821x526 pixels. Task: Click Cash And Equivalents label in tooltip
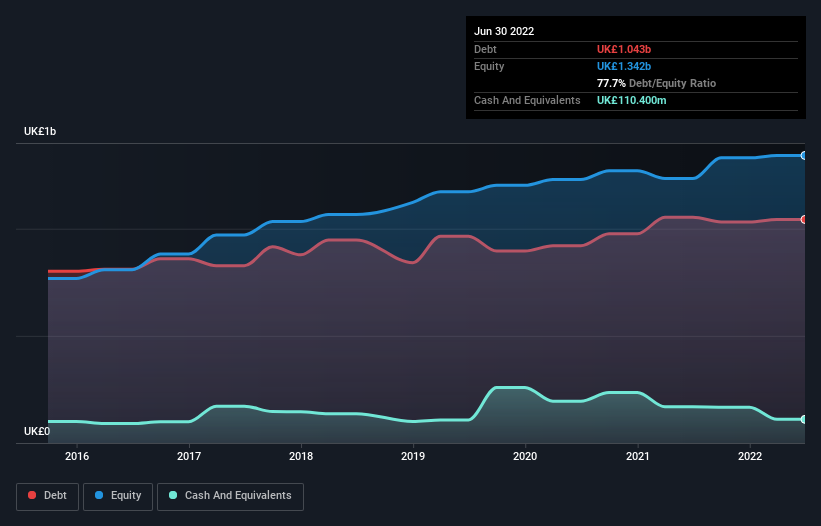tap(527, 100)
